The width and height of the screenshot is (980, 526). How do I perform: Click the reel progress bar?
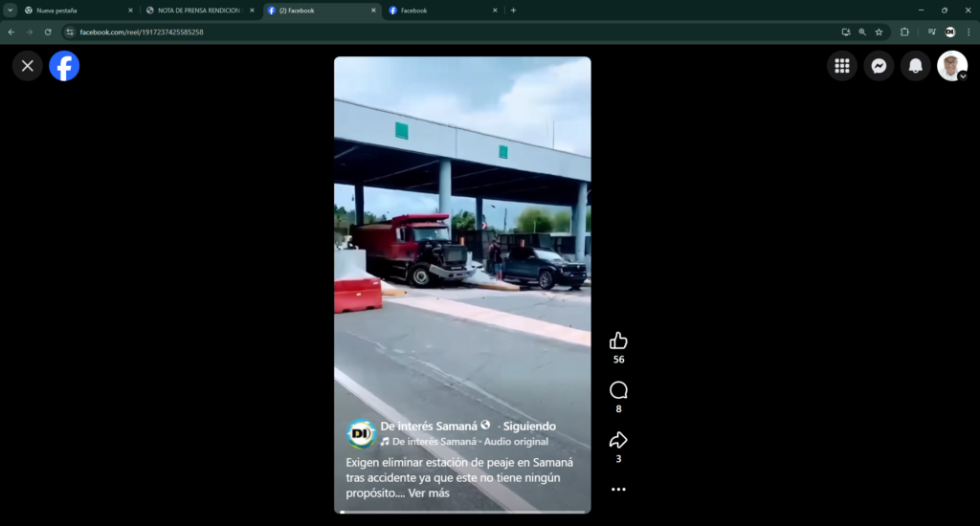(461, 512)
